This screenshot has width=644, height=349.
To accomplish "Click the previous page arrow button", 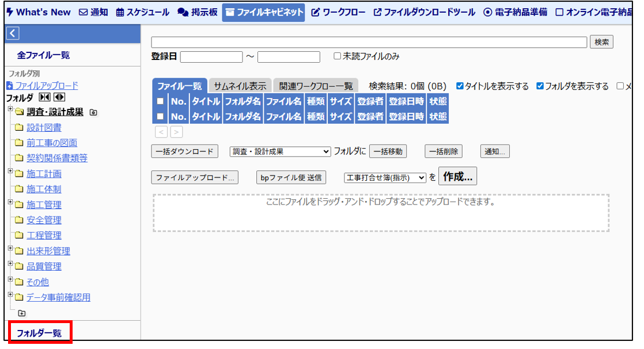I will coord(161,132).
